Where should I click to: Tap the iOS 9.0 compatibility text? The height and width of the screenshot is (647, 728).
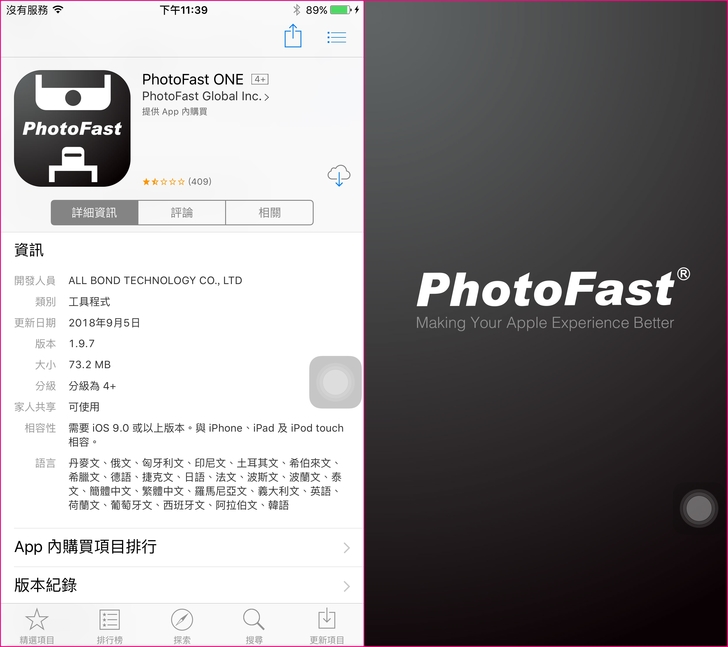pos(206,434)
